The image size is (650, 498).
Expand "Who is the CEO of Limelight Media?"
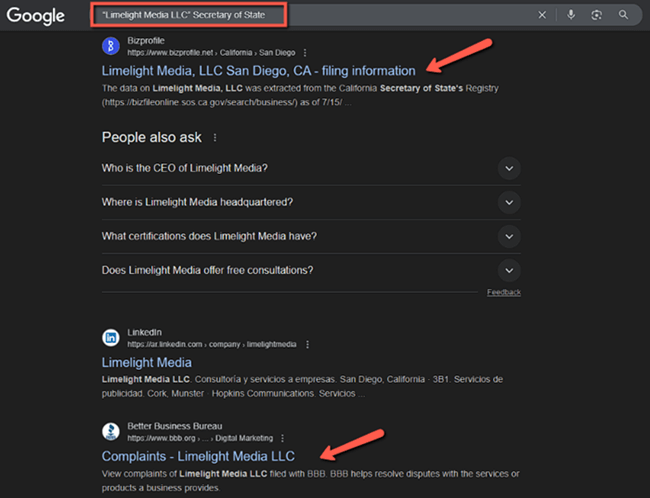point(508,168)
